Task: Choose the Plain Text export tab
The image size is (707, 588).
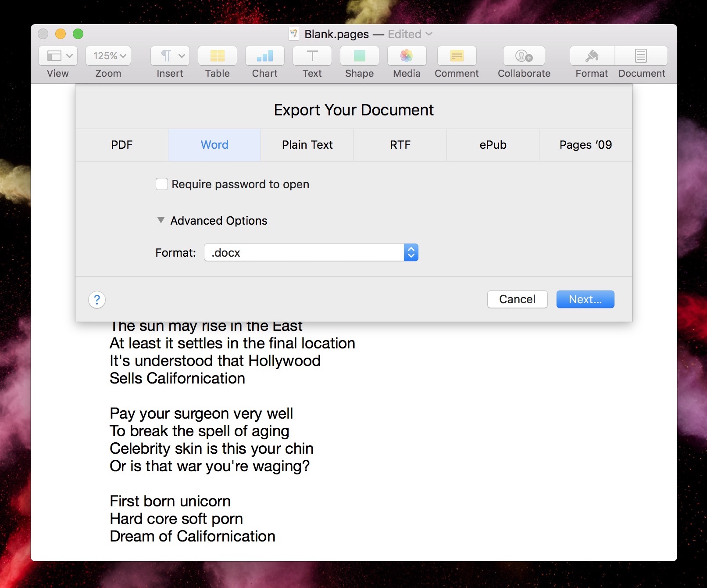Action: pos(307,145)
